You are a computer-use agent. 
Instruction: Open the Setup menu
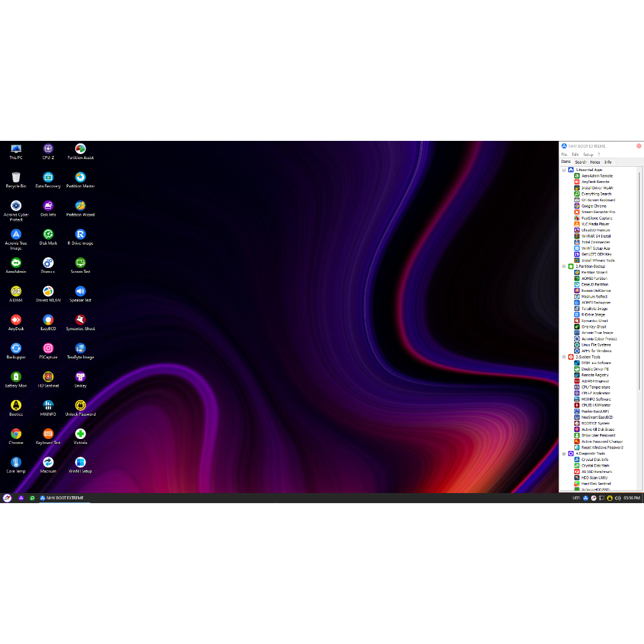pyautogui.click(x=588, y=154)
